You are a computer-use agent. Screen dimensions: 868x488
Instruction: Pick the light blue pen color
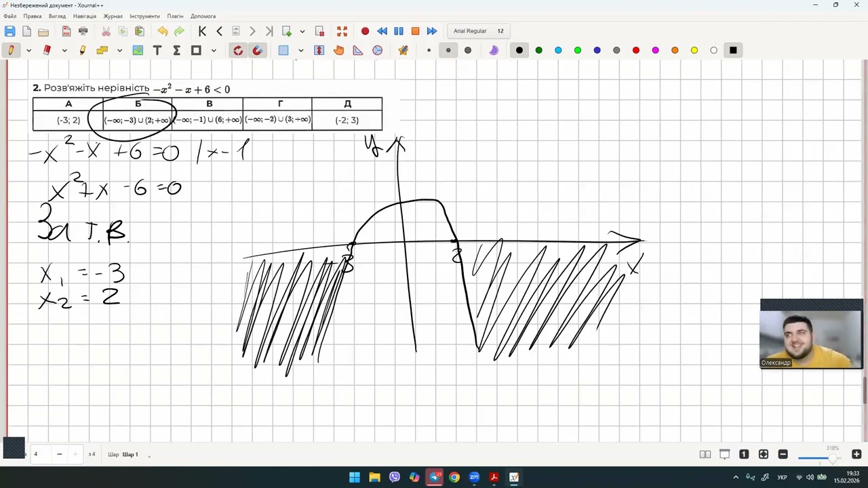pyautogui.click(x=558, y=50)
